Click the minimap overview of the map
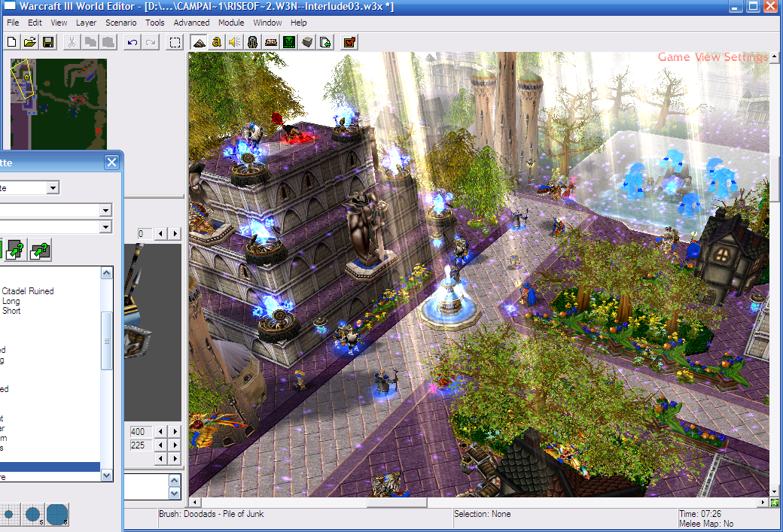This screenshot has width=783, height=532. pyautogui.click(x=59, y=104)
